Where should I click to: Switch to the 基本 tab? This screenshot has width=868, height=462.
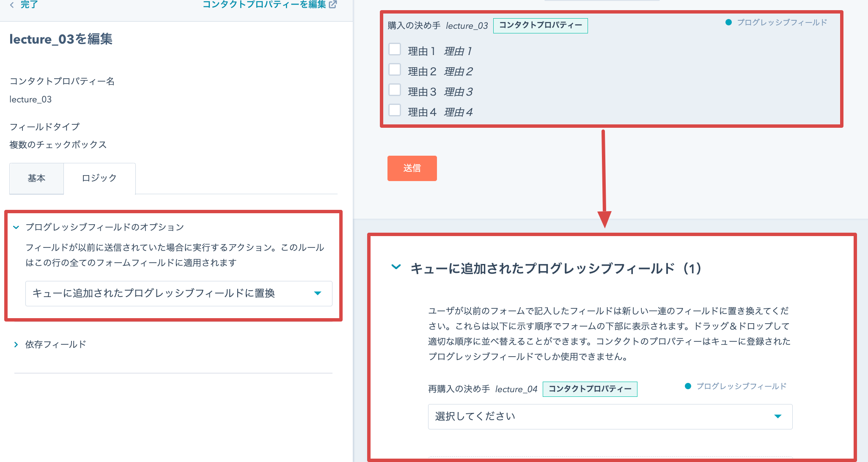click(36, 179)
